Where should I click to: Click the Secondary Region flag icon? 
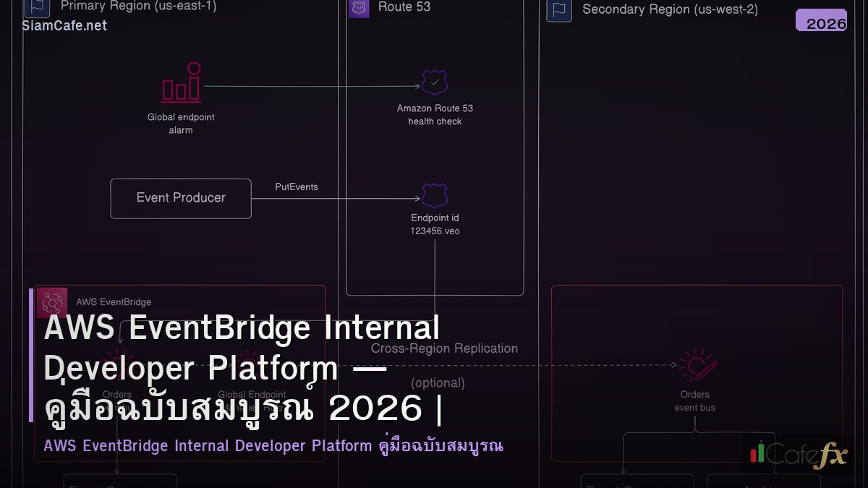tap(558, 11)
